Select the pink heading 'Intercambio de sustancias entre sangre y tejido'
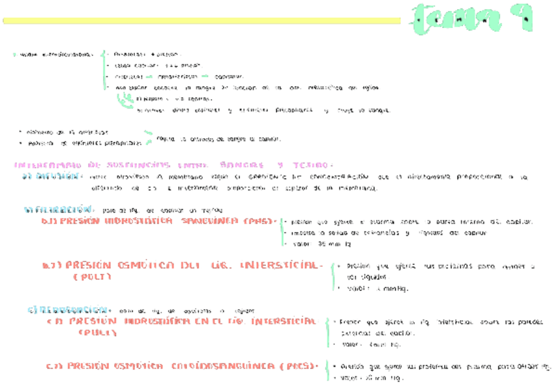 click(173, 165)
